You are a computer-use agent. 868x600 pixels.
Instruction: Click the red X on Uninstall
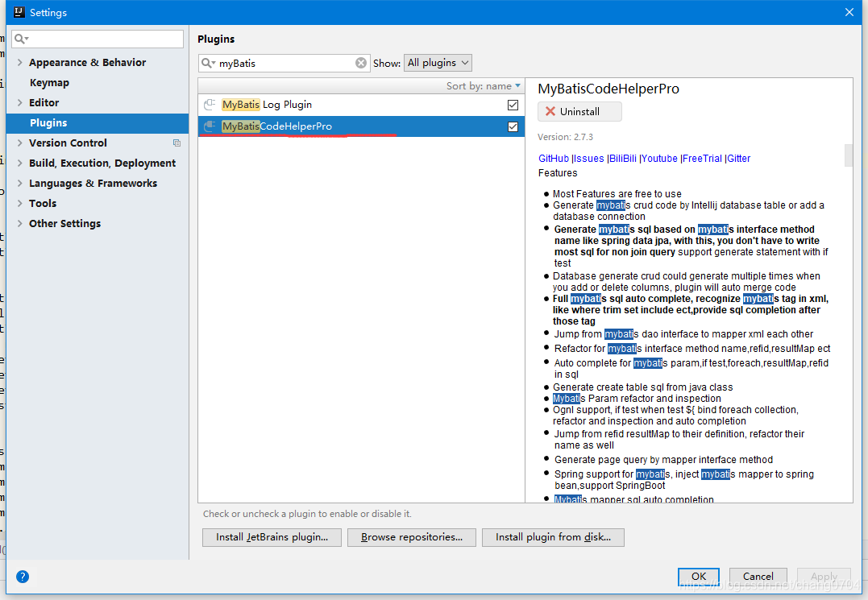click(550, 112)
